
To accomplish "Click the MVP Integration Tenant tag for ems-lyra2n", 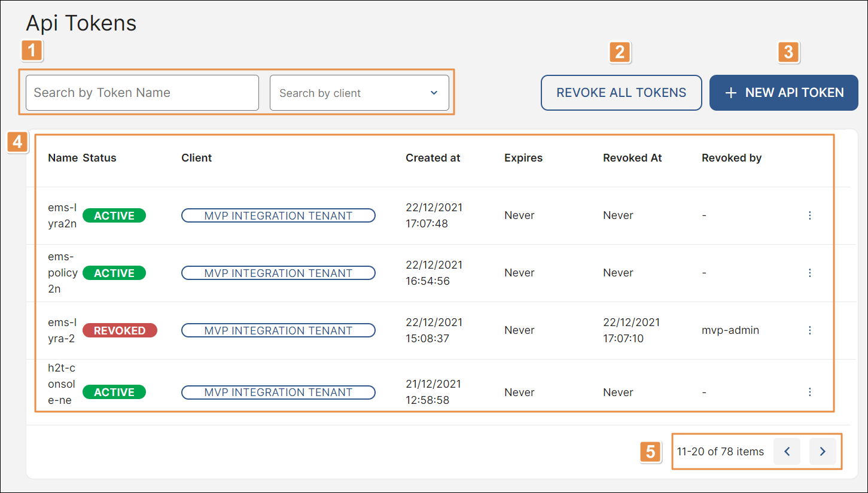I will pyautogui.click(x=278, y=215).
